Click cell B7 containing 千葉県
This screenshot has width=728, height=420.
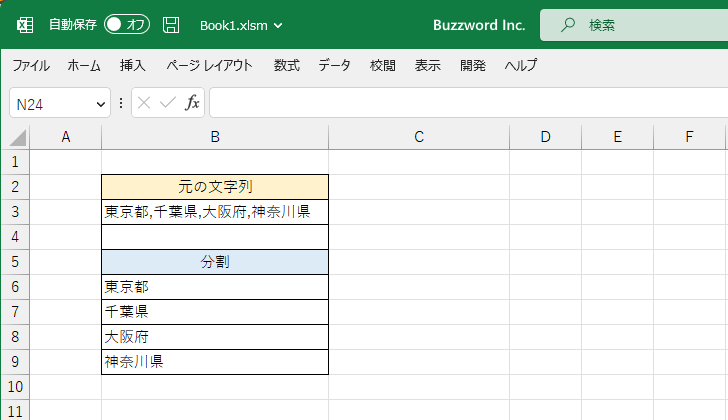(x=215, y=312)
